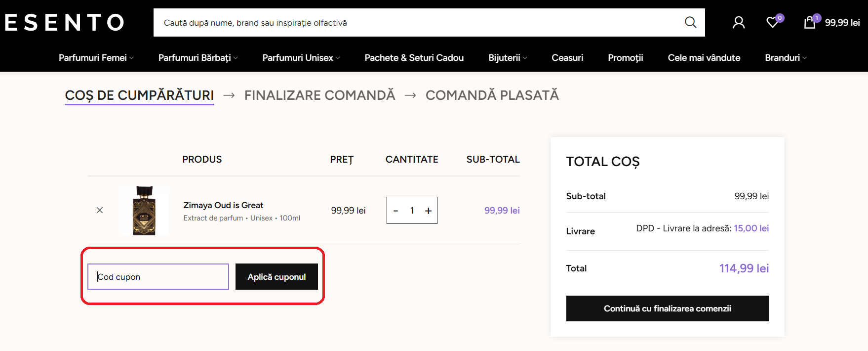The image size is (868, 351).
Task: Go to Pachete & Seturi Cadou
Action: tap(414, 58)
